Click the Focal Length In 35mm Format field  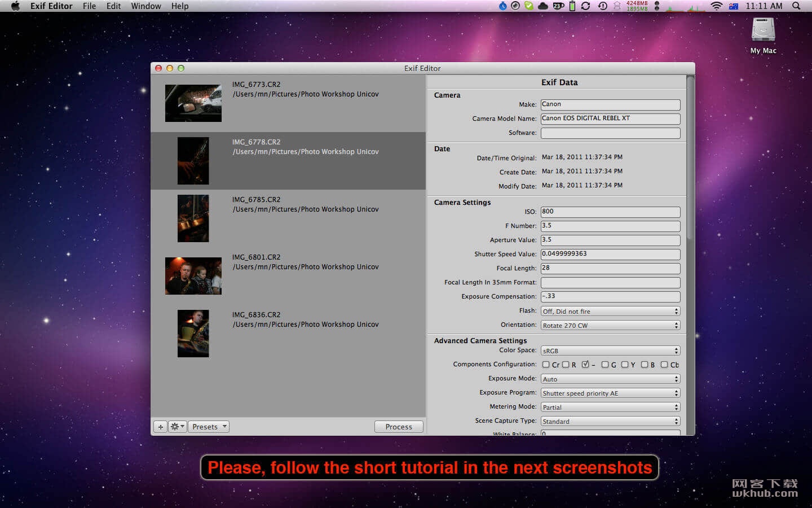pyautogui.click(x=610, y=283)
